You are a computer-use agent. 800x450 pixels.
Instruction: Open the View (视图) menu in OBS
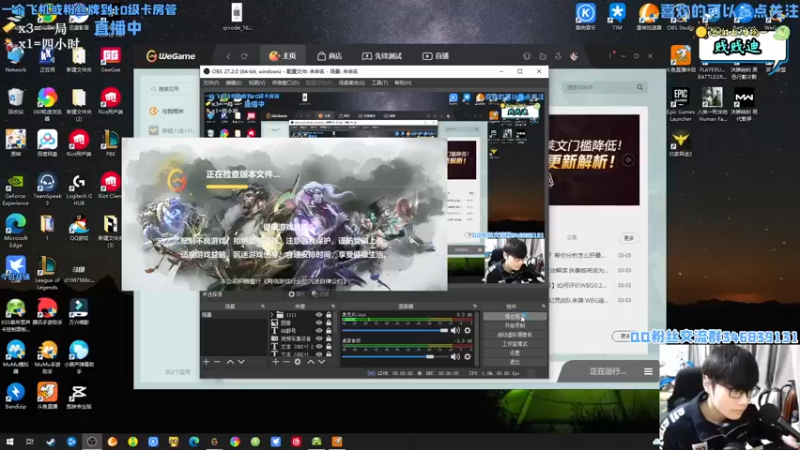coord(257,83)
